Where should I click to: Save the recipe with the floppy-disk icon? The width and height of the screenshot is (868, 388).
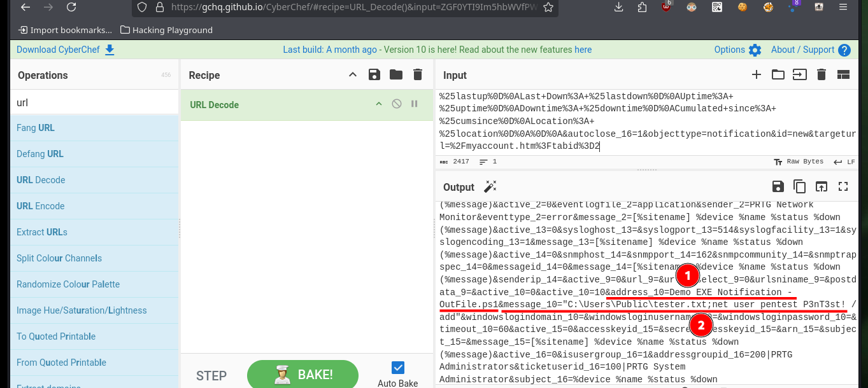pyautogui.click(x=374, y=74)
